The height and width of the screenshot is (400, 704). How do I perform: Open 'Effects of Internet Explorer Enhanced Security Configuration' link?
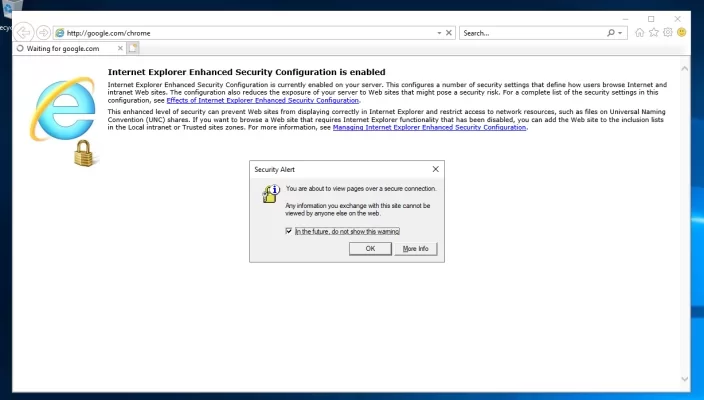[x=263, y=100]
